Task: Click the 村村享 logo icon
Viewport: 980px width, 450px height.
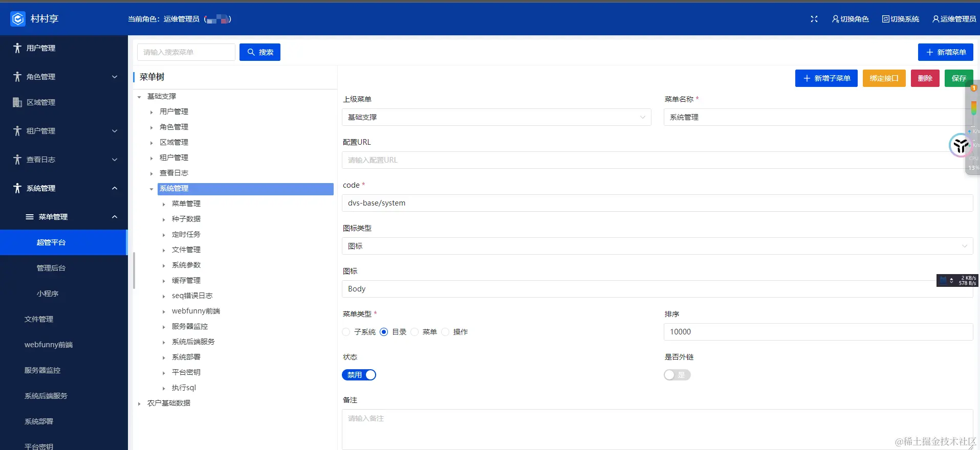Action: coord(18,19)
